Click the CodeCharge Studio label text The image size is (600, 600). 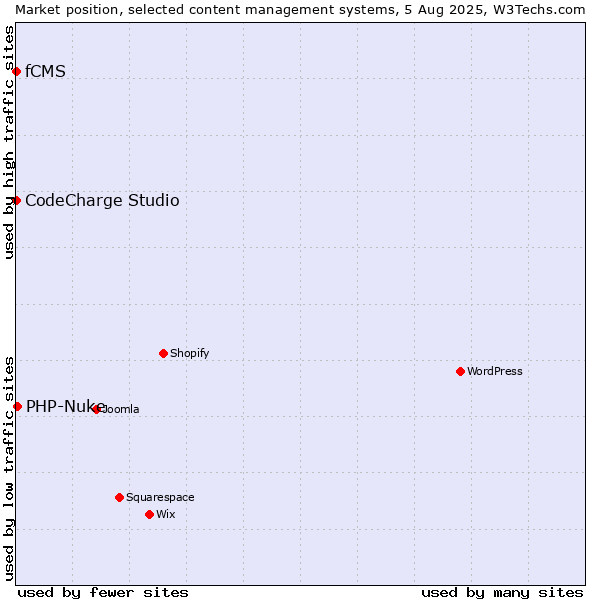pos(102,201)
